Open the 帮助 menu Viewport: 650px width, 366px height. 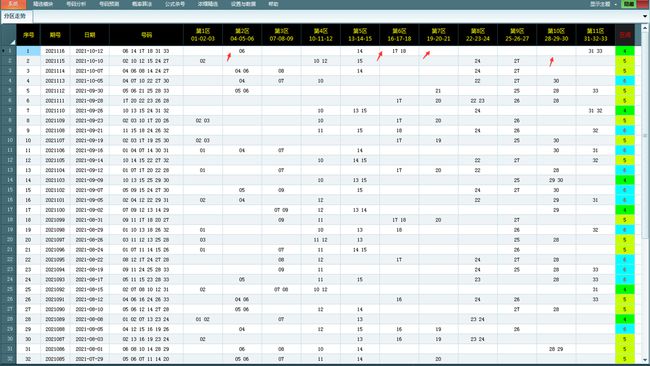click(x=273, y=4)
